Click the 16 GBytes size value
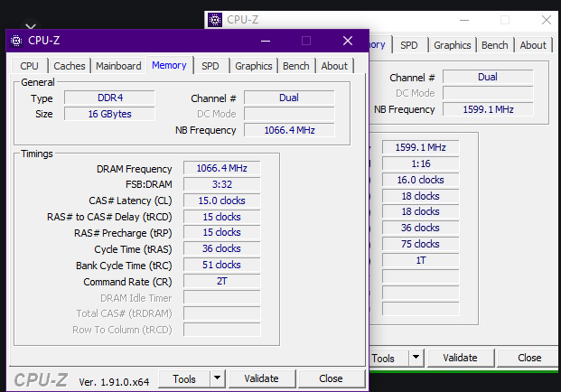561x392 pixels. 109,114
